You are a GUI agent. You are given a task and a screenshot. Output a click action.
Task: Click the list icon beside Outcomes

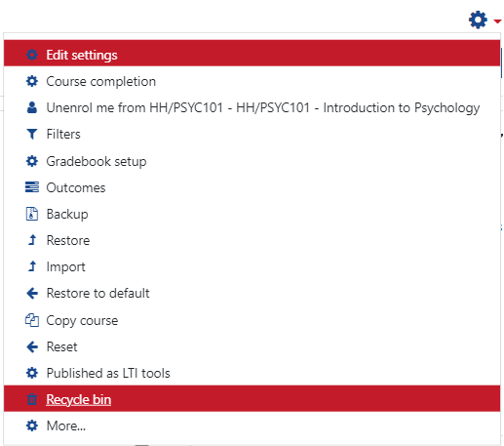coord(32,187)
